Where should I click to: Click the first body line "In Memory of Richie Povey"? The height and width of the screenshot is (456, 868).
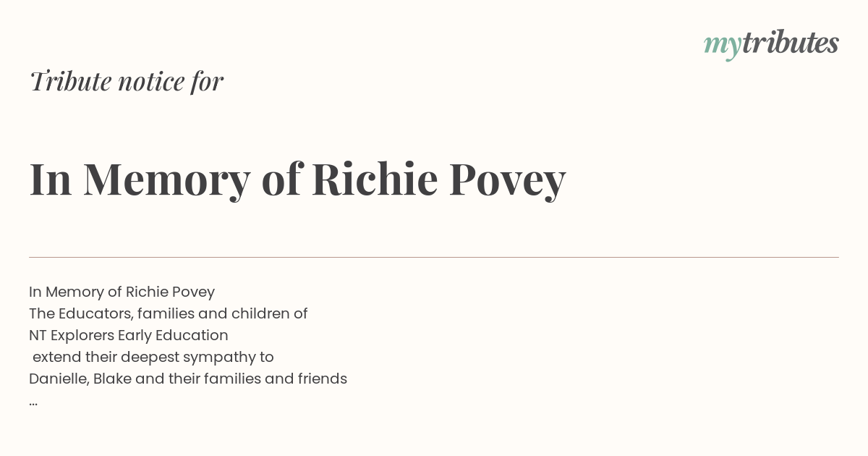click(x=122, y=292)
